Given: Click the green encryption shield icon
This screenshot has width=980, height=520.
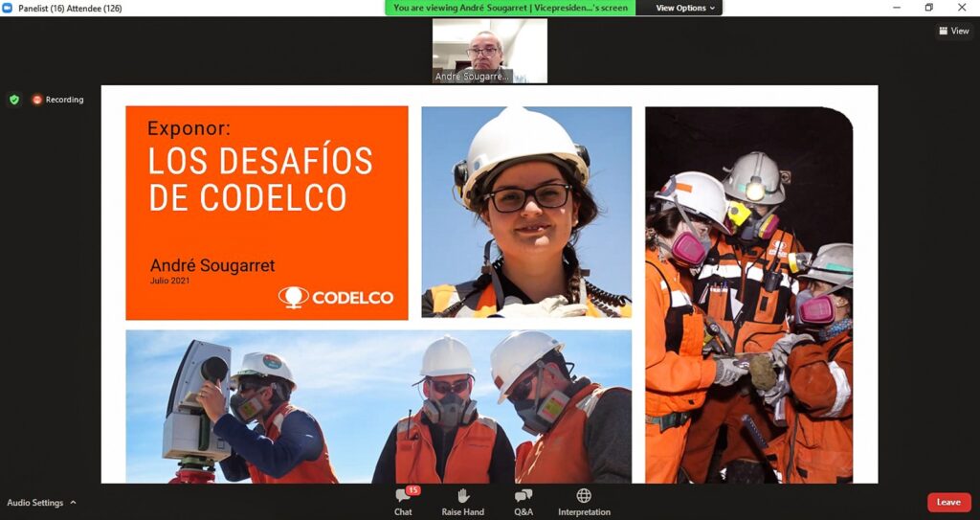Looking at the screenshot, I should coord(14,100).
